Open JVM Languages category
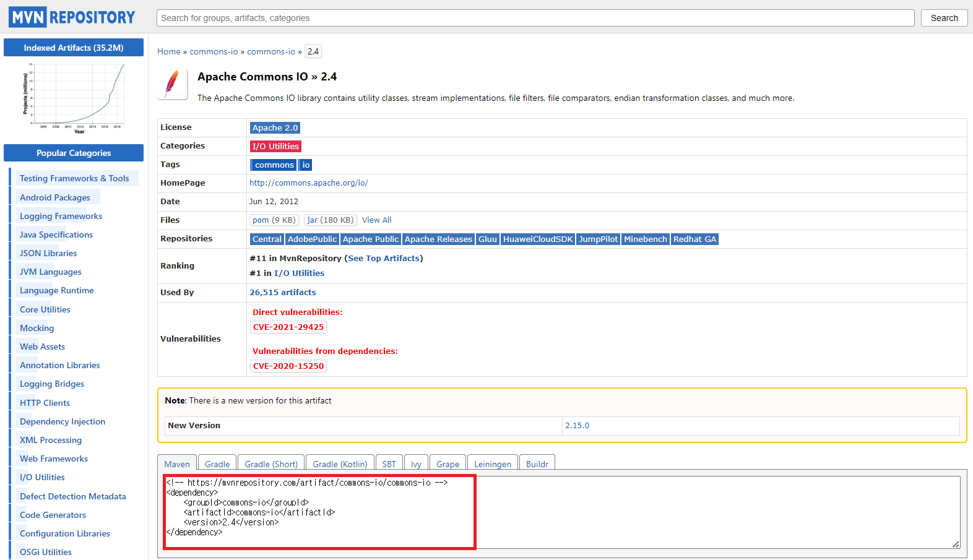The image size is (973, 560). coord(51,272)
